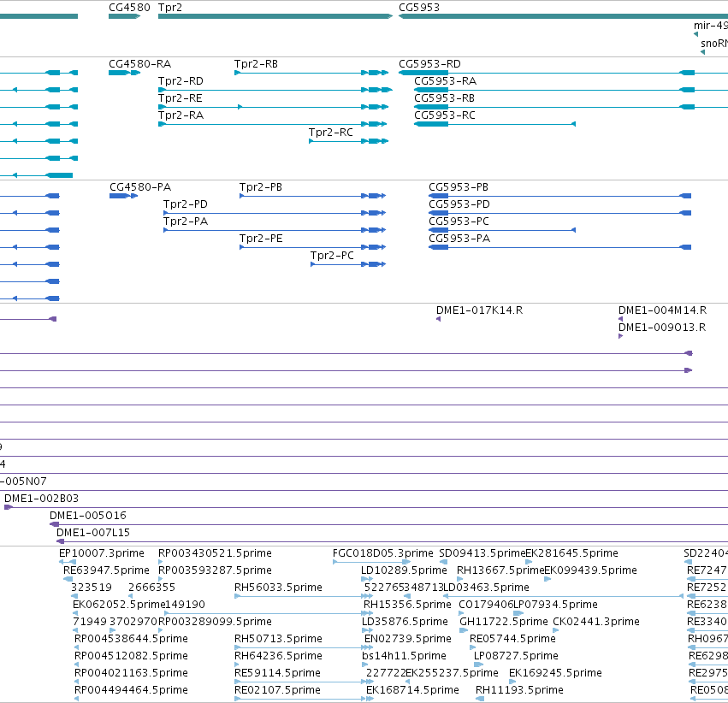Select the RH56033.5prime EST label
Viewport: 728px width, 703px height.
click(x=278, y=588)
